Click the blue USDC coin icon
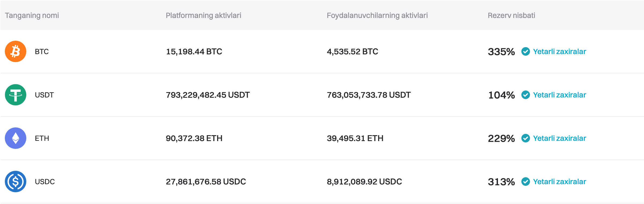This screenshot has width=644, height=204. (16, 182)
